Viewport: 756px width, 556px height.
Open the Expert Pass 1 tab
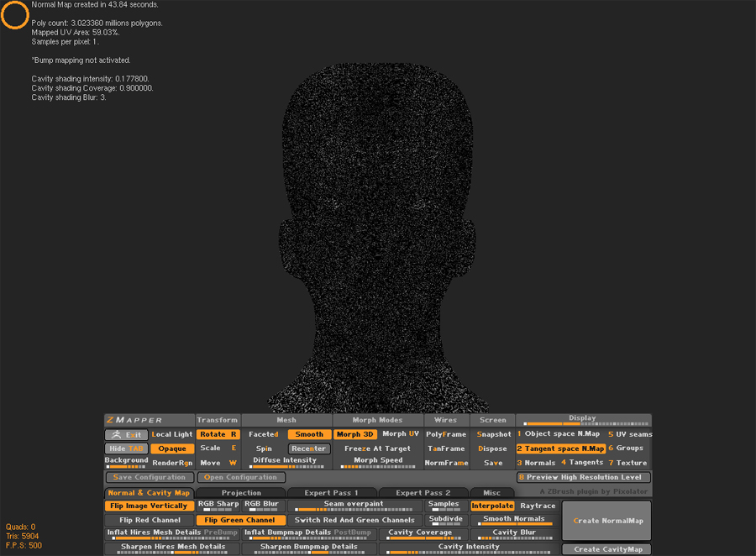333,493
